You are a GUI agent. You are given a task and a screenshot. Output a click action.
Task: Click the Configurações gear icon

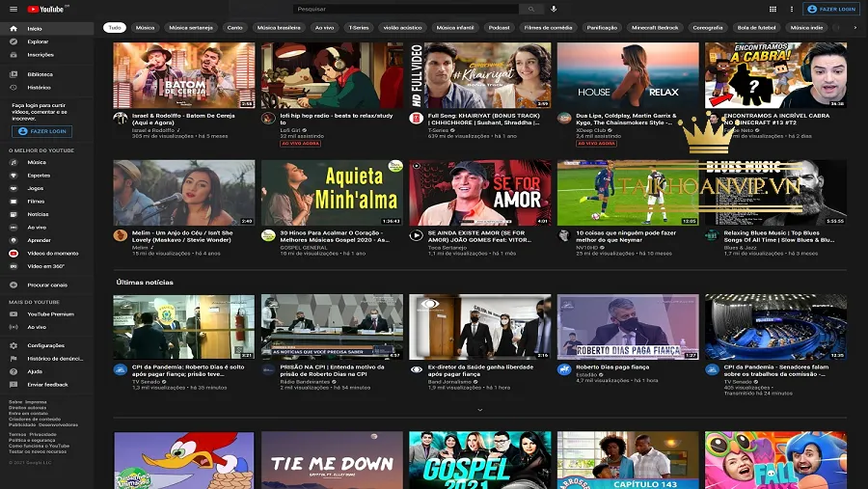point(14,345)
